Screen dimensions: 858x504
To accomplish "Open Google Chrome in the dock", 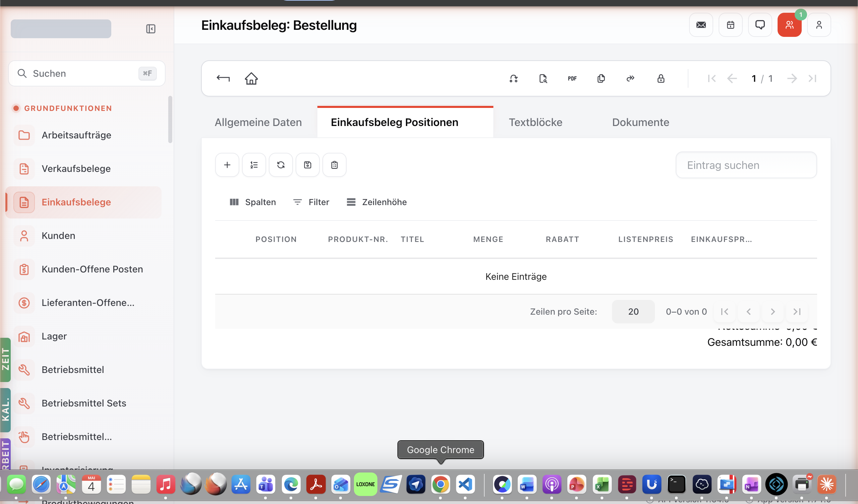I will tap(441, 484).
